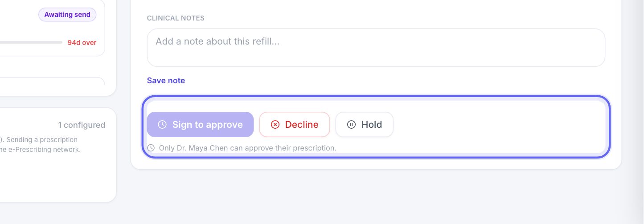This screenshot has width=644, height=224.
Task: Click the 94d over overdue label
Action: pyautogui.click(x=82, y=43)
